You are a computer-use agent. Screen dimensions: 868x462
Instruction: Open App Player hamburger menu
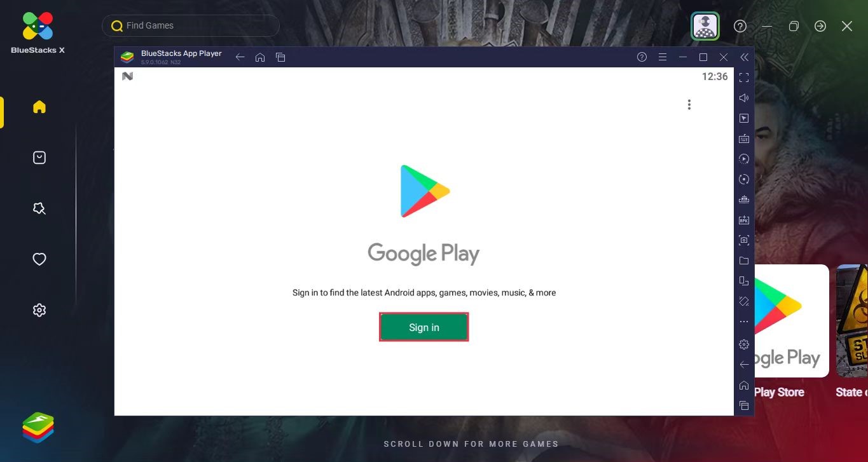(663, 57)
